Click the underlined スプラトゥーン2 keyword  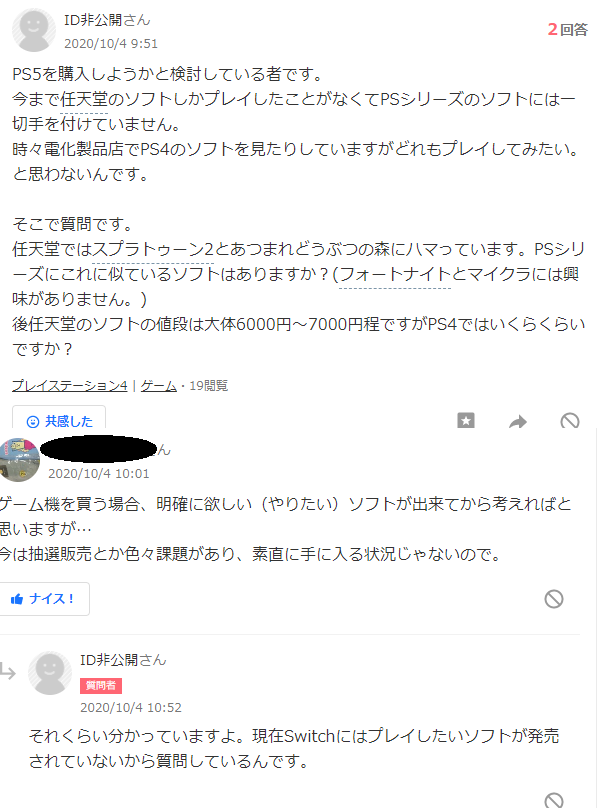click(153, 249)
